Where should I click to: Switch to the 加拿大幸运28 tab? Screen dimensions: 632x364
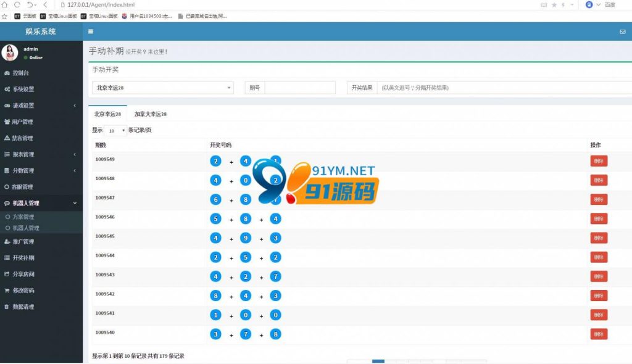pyautogui.click(x=151, y=114)
